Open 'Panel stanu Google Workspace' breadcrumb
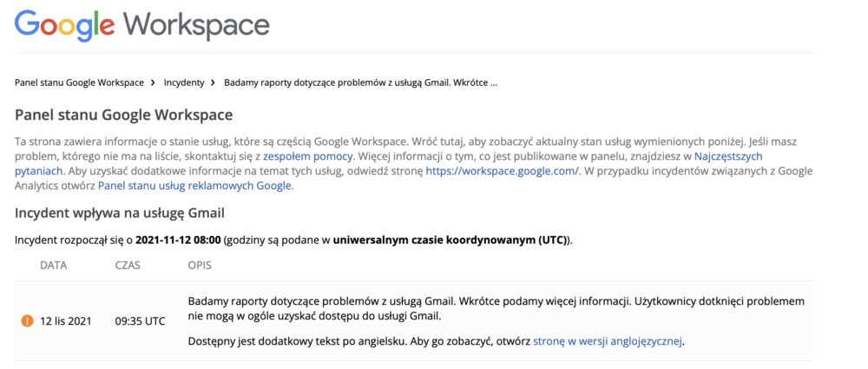The height and width of the screenshot is (369, 868). pos(79,83)
